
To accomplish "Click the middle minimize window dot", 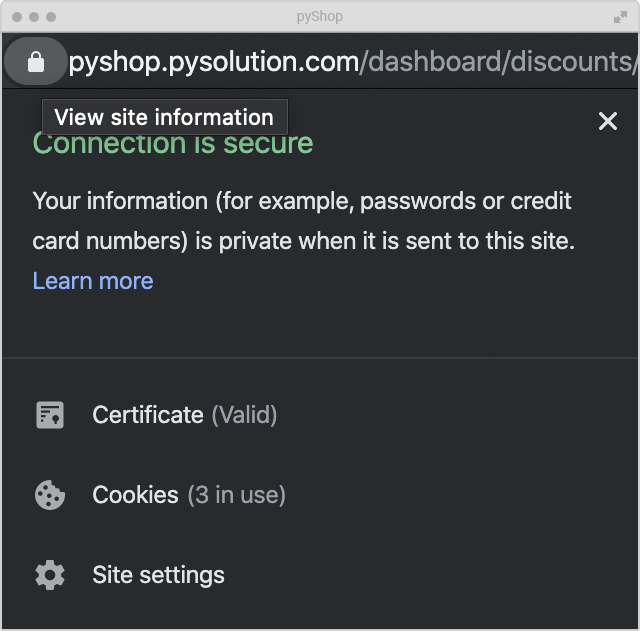I will pos(34,17).
